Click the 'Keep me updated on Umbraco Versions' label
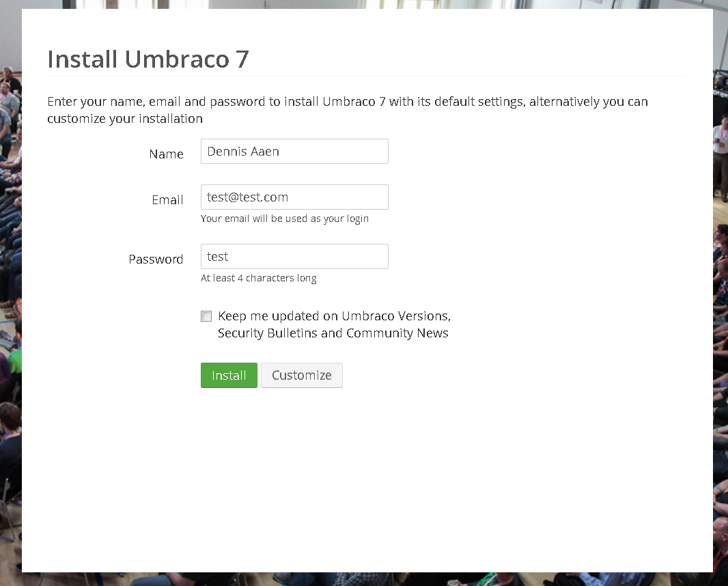 click(334, 324)
